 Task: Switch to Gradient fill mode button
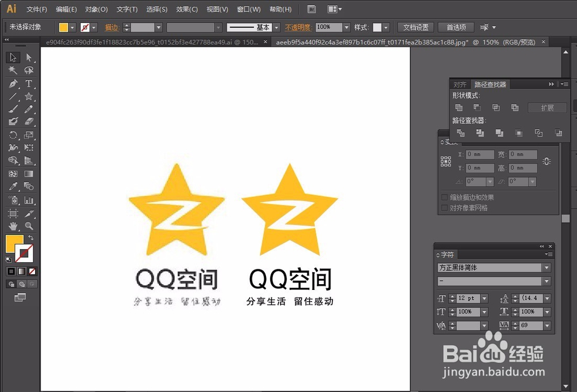coord(22,272)
